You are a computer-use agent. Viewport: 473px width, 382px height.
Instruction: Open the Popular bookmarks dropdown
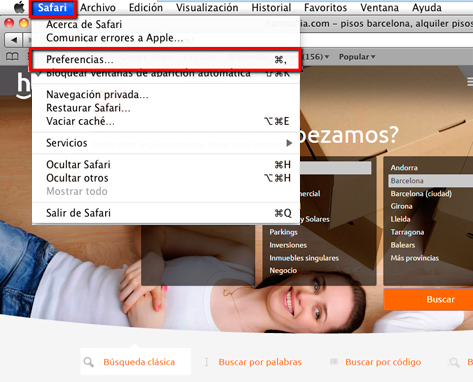coord(357,57)
